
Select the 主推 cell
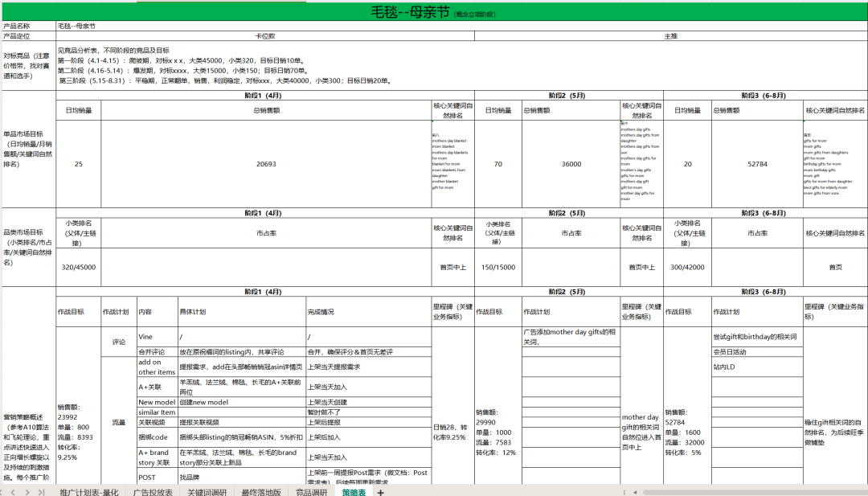670,35
